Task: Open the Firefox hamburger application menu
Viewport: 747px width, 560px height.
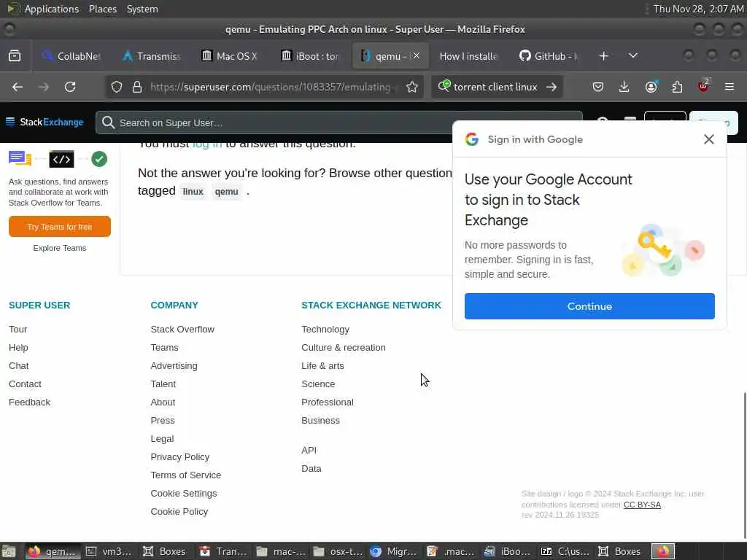Action: click(x=729, y=87)
